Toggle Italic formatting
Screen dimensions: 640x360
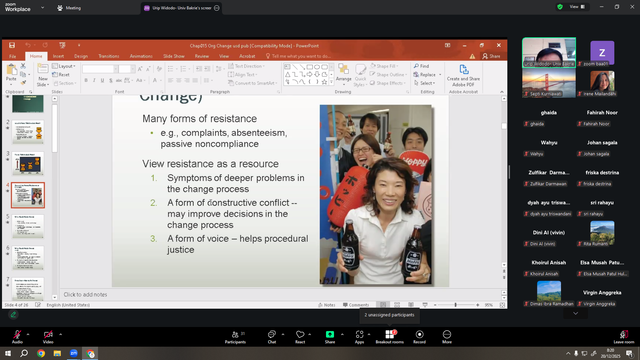tap(94, 80)
